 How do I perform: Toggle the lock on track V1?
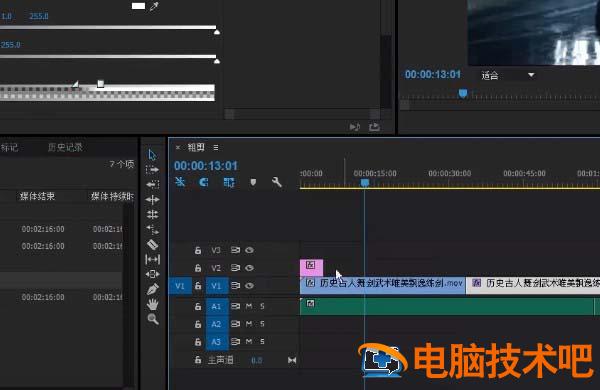198,286
